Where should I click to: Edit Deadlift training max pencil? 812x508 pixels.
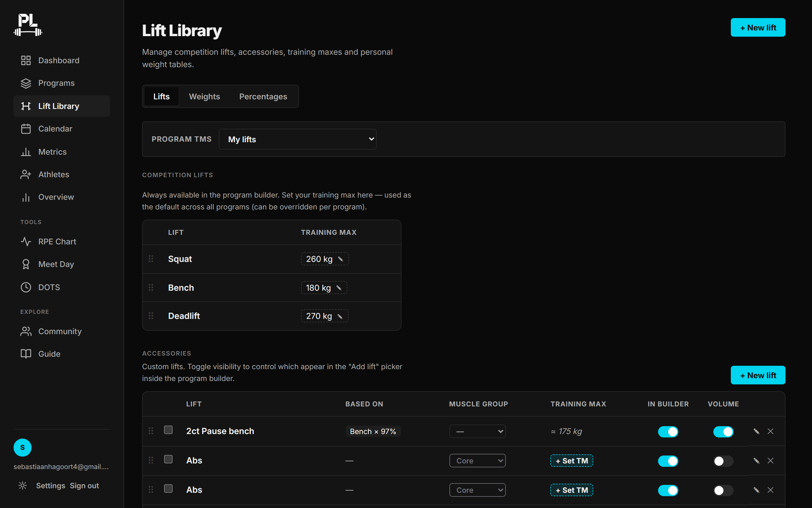click(340, 316)
